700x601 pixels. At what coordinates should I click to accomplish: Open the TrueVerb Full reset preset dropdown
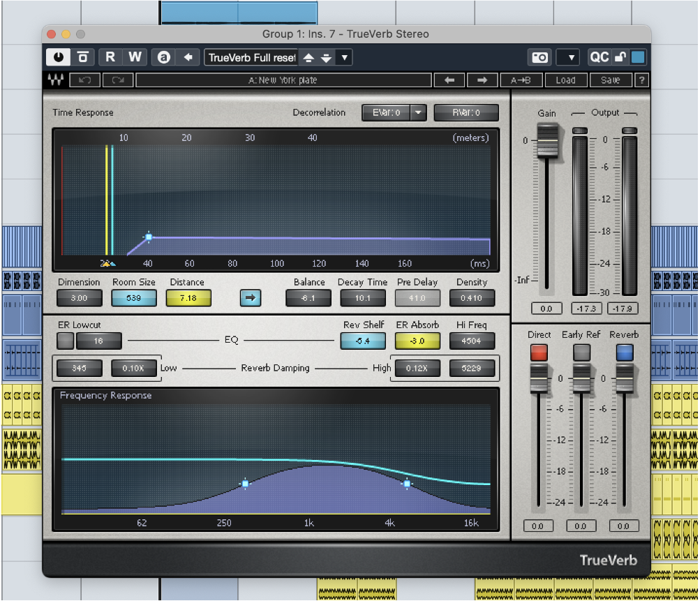[345, 57]
